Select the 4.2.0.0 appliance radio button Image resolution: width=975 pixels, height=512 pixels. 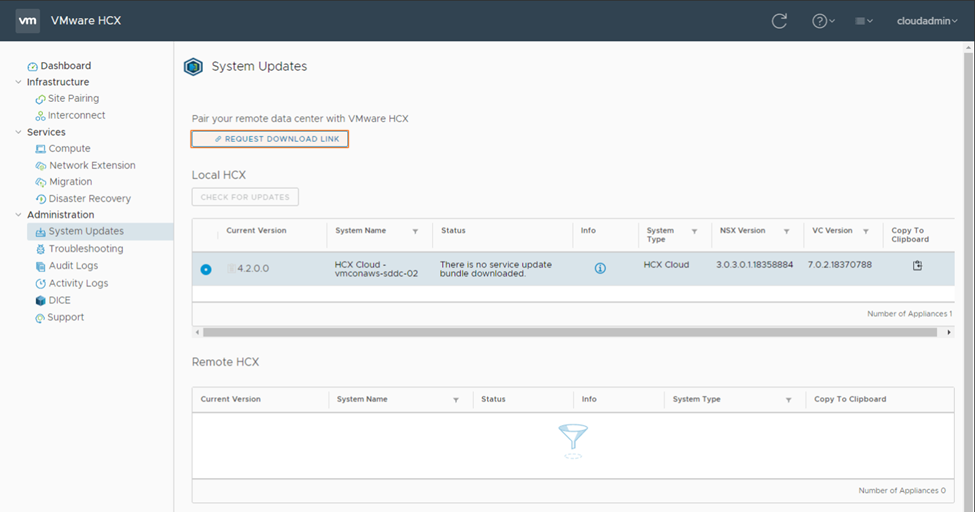206,269
